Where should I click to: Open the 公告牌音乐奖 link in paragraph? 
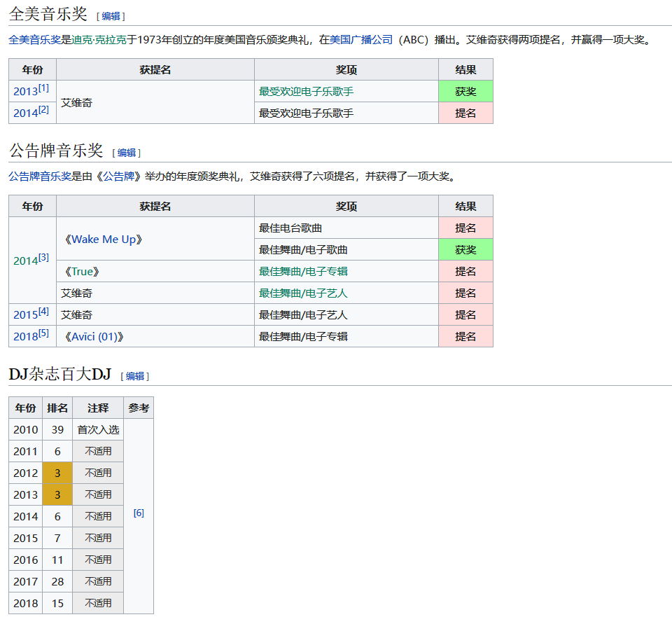(x=40, y=176)
